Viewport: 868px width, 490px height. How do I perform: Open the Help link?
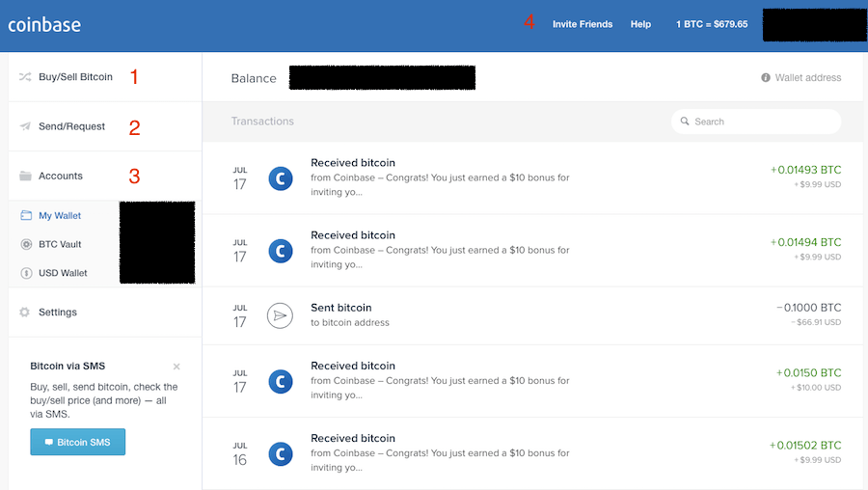640,24
